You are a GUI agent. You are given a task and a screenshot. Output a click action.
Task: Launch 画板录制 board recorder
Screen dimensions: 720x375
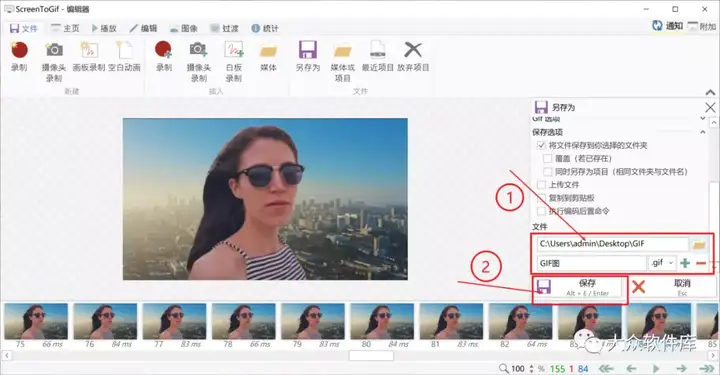coord(89,56)
